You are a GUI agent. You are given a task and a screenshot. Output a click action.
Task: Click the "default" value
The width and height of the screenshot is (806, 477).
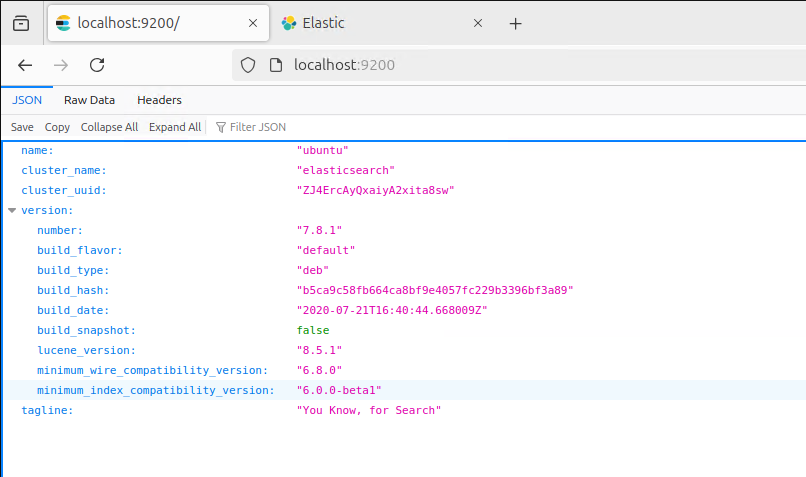[326, 251]
